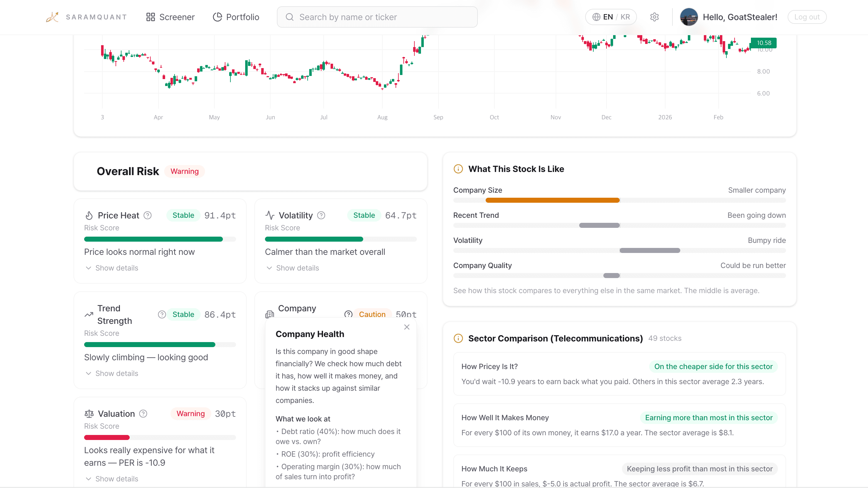The height and width of the screenshot is (488, 868).
Task: Open the settings gear icon
Action: pos(654,17)
